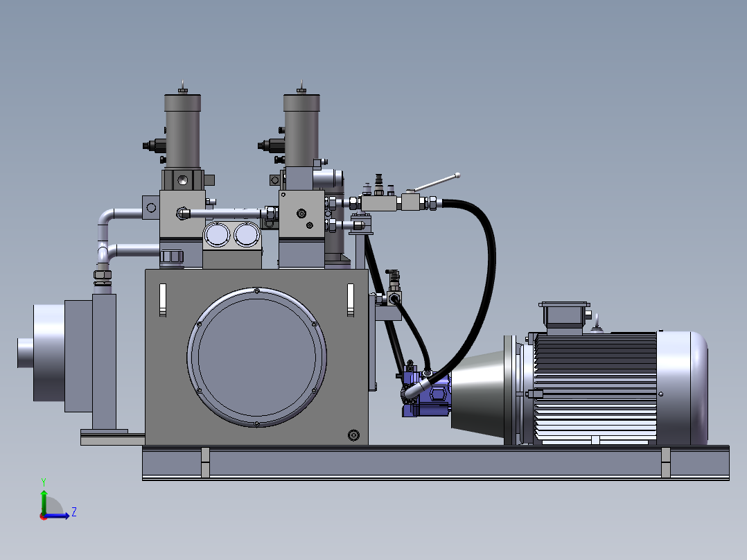Click the Y label on the triad
The image size is (747, 560).
(x=44, y=482)
